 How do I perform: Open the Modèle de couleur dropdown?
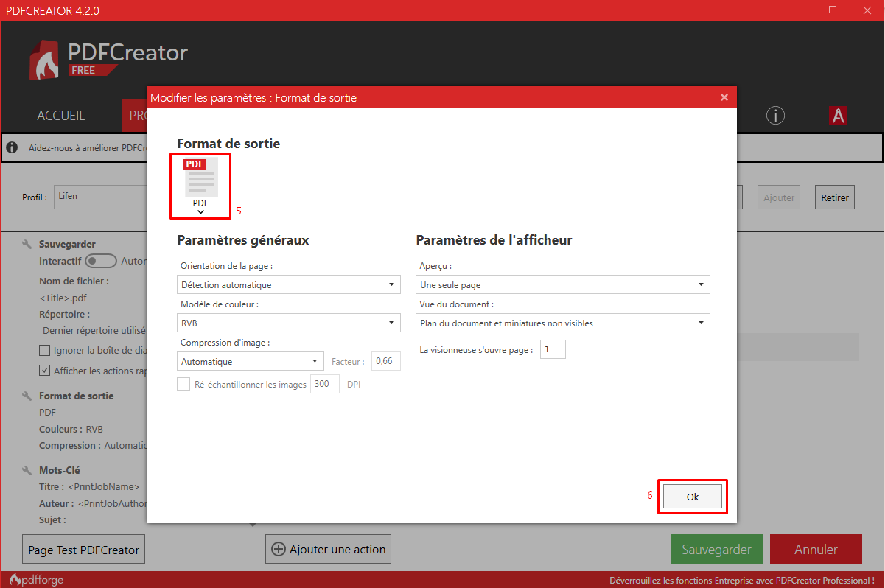click(289, 323)
